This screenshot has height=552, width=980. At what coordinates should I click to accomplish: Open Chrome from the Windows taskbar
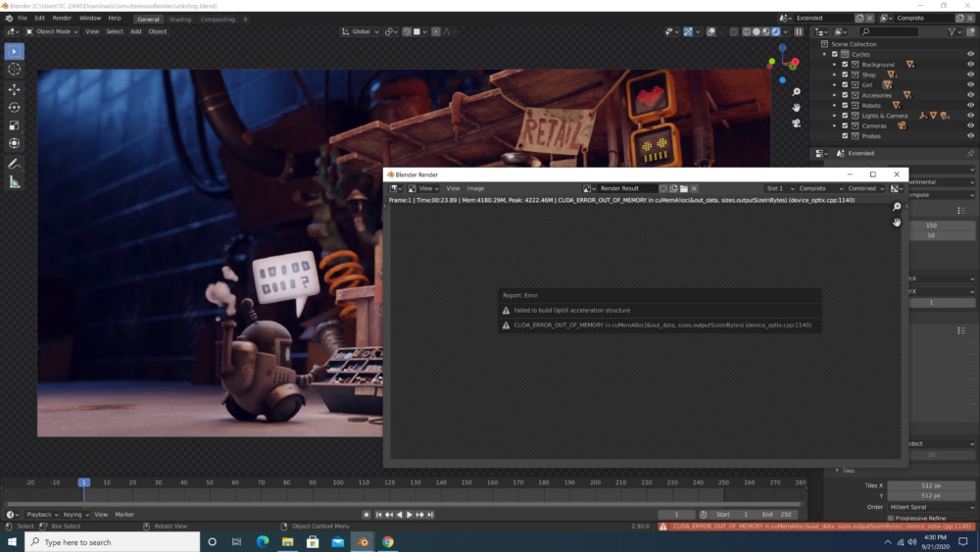388,542
